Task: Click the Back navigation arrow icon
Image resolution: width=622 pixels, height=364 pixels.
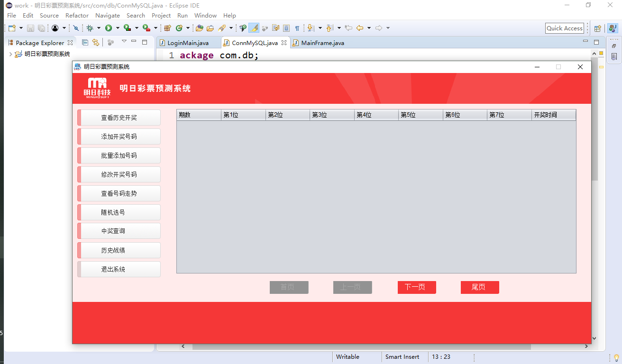Action: [360, 28]
